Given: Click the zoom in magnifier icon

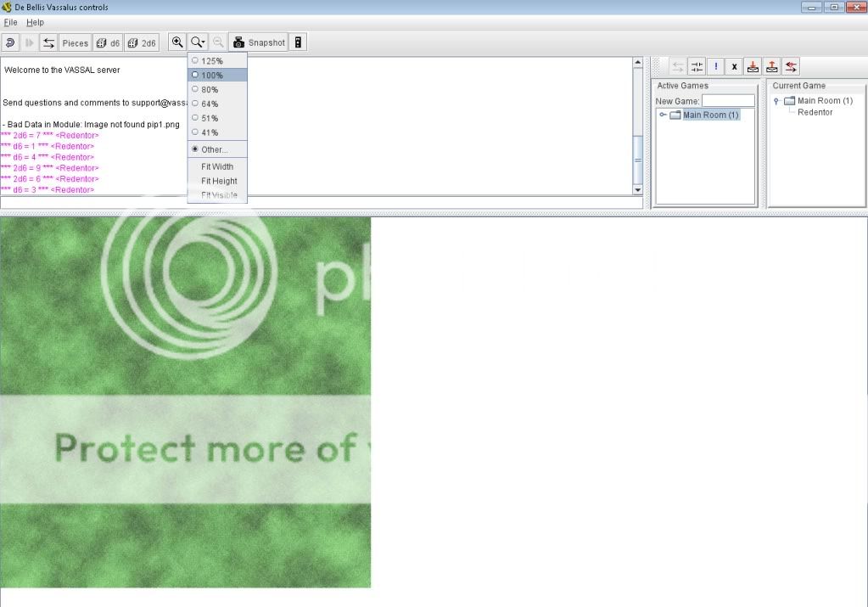Looking at the screenshot, I should tap(177, 42).
